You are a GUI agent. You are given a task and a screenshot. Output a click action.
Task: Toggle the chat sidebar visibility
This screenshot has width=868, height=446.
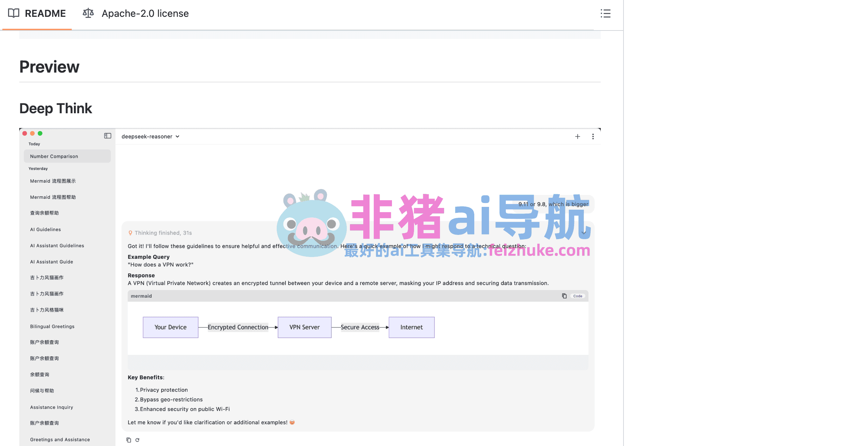click(x=108, y=136)
